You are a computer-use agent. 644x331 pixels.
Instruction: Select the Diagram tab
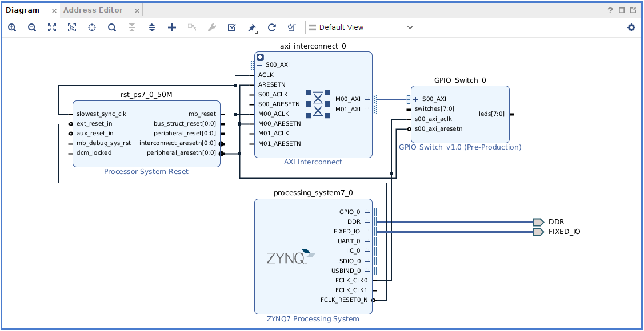23,10
